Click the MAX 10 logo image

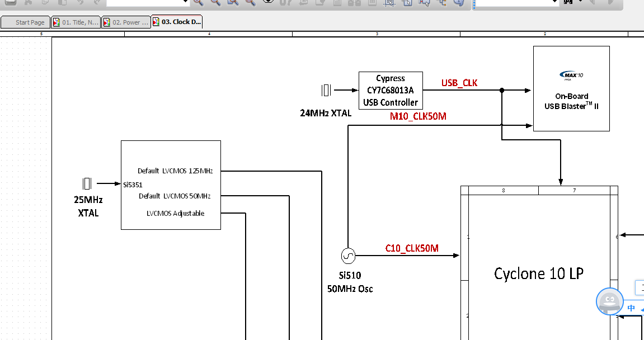point(571,75)
